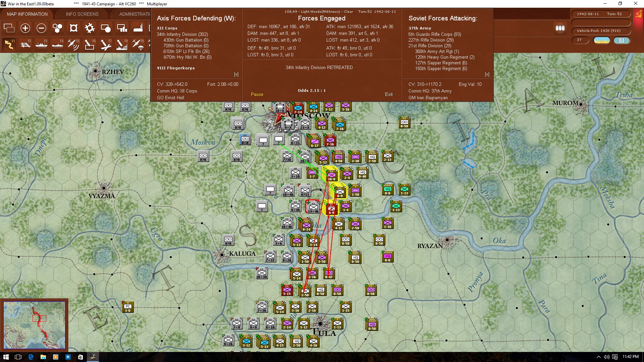
Task: Click the screen-with-bars map info icon
Action: point(122,28)
